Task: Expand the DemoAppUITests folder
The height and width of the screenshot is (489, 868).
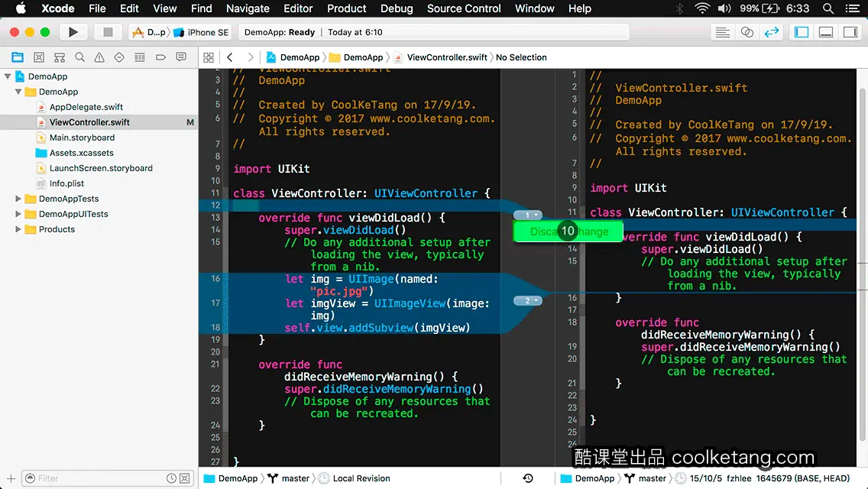Action: click(x=18, y=214)
